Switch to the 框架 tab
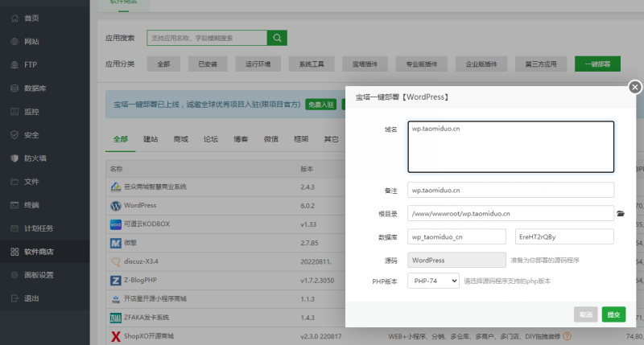Screen dimensions: 644x345 pos(301,139)
